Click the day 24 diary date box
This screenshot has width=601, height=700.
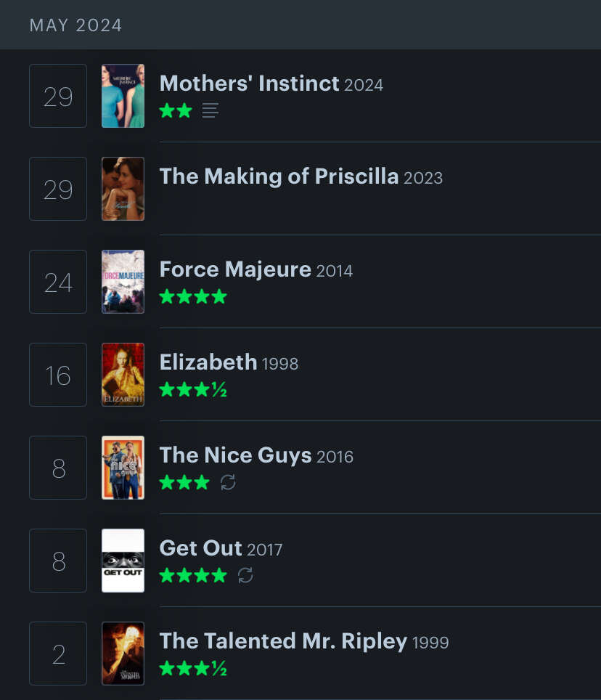[58, 282]
